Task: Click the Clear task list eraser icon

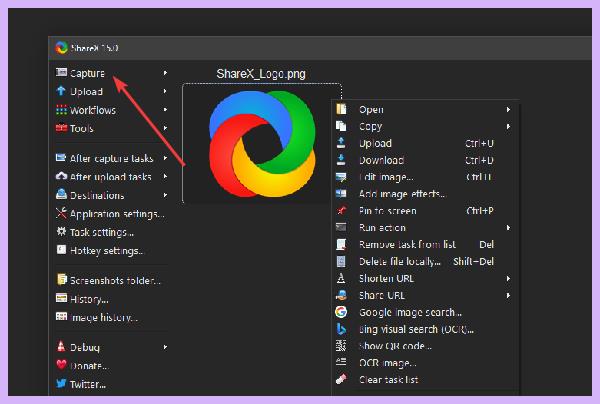Action: [x=341, y=379]
